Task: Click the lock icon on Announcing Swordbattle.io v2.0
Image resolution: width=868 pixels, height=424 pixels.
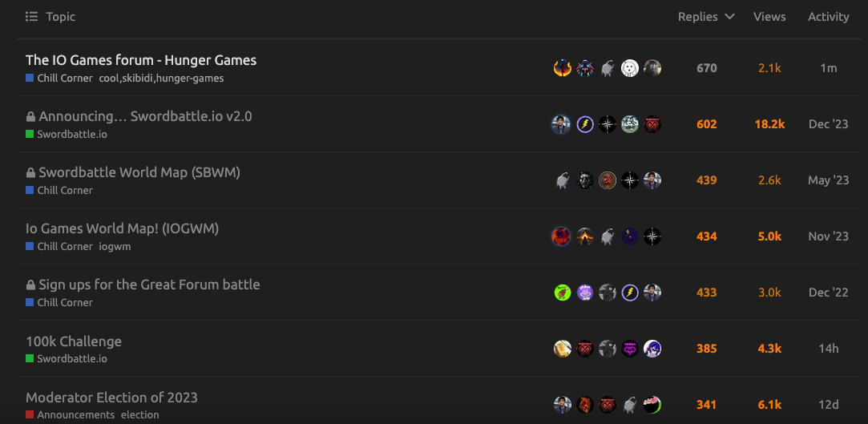Action: tap(31, 117)
